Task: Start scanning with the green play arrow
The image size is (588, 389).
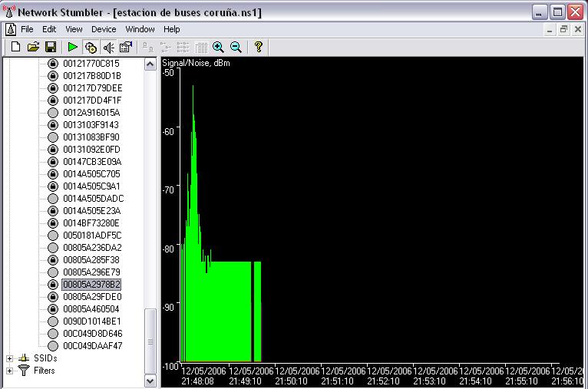Action: pyautogui.click(x=72, y=48)
